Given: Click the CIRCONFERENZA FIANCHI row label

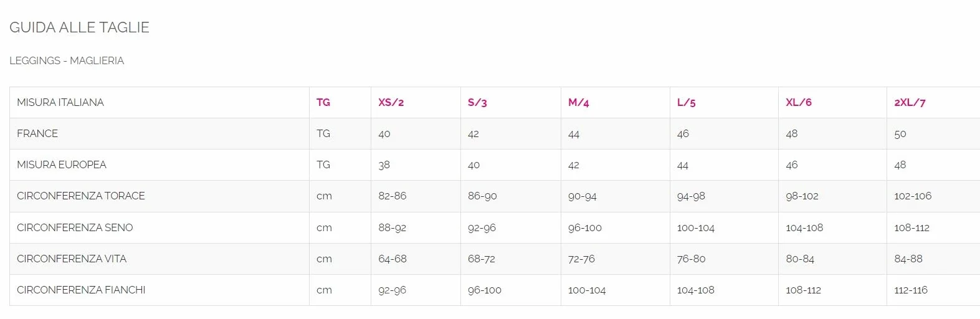Looking at the screenshot, I should coord(81,290).
